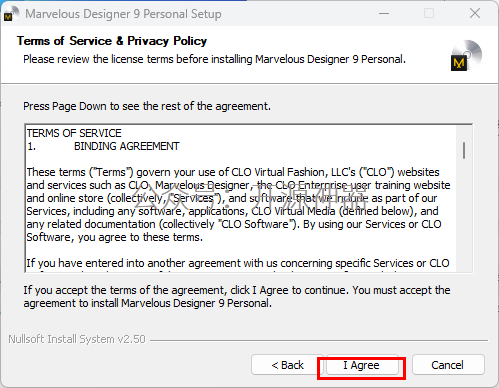Close the setup window with X
499x388 pixels.
click(475, 14)
